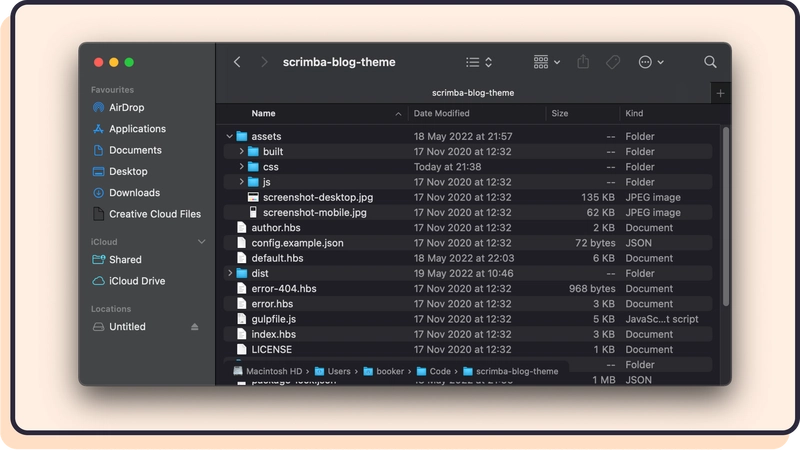Eject the Untitled volume
The height and width of the screenshot is (450, 800).
pos(195,327)
